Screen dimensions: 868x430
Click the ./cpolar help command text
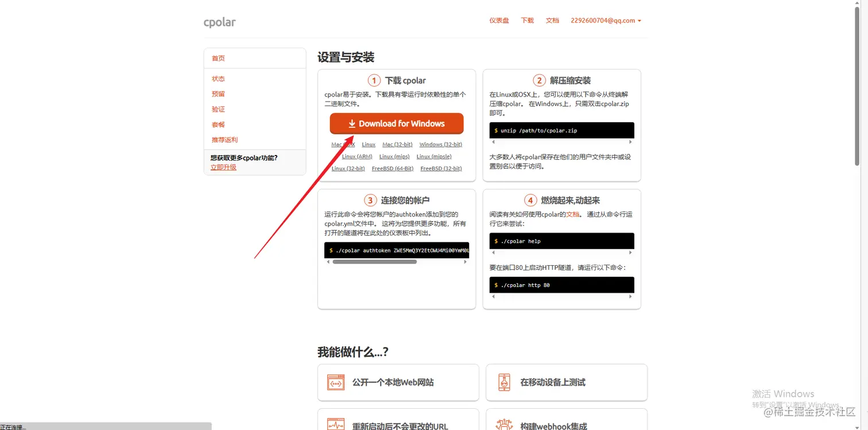click(x=520, y=241)
